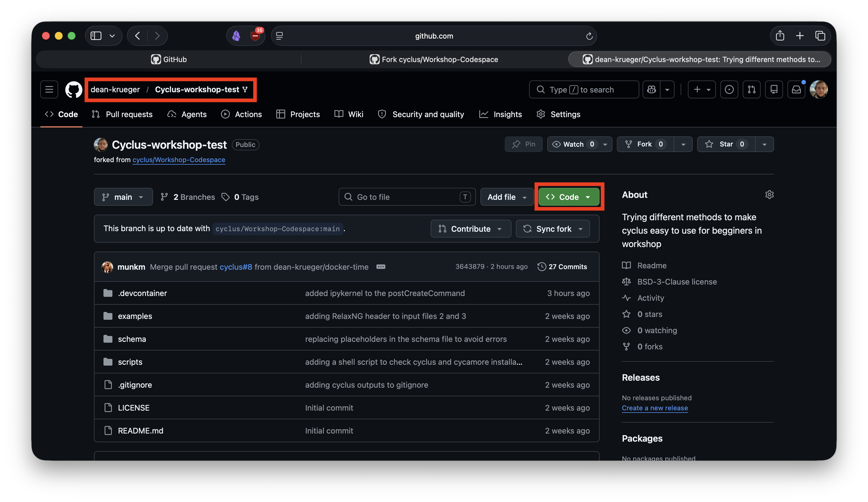Image resolution: width=868 pixels, height=502 pixels.
Task: Open the scripts folder
Action: 130,362
